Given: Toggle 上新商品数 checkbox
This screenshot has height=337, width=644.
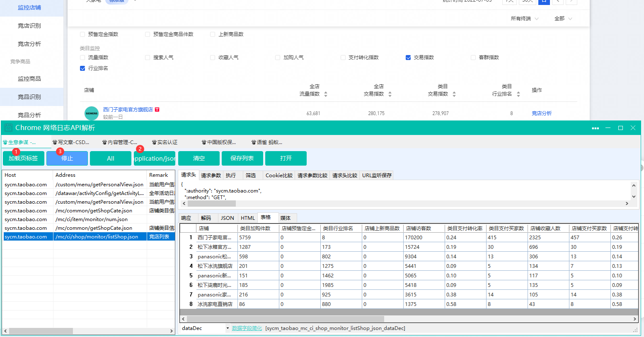Looking at the screenshot, I should 213,34.
